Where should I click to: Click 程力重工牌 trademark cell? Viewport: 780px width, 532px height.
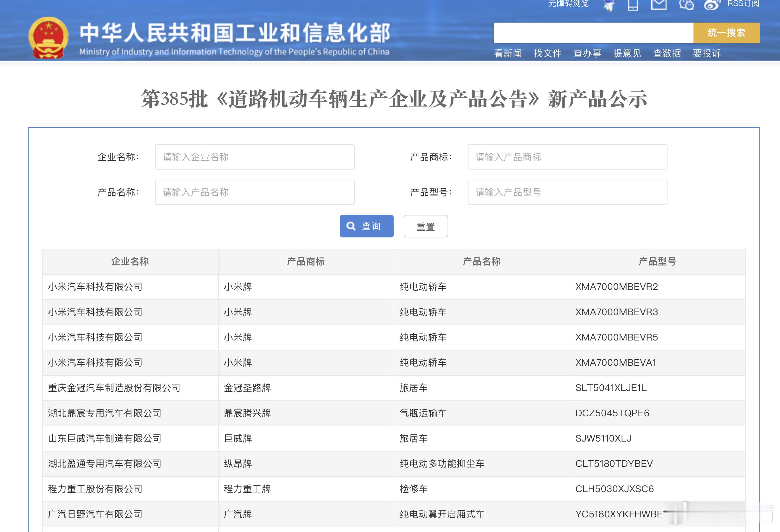306,489
